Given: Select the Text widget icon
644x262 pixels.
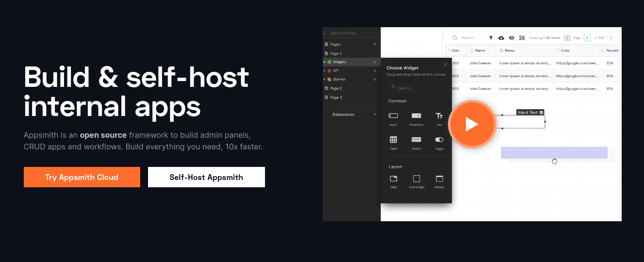Looking at the screenshot, I should [439, 115].
